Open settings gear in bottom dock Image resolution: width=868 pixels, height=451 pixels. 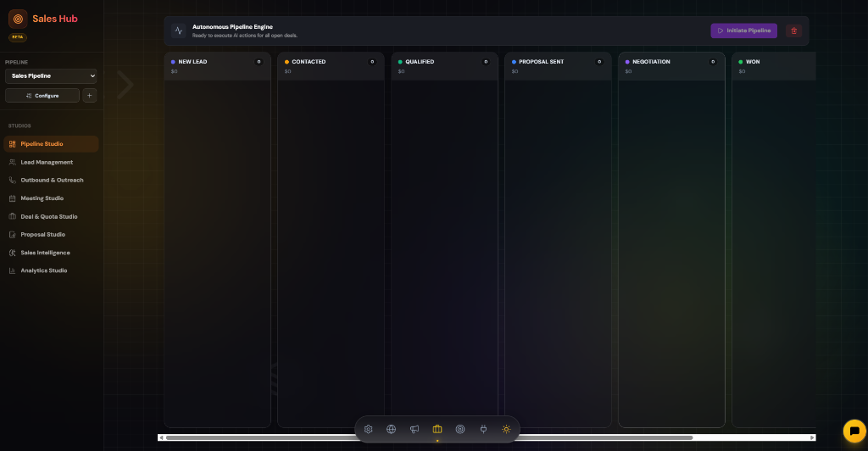368,430
